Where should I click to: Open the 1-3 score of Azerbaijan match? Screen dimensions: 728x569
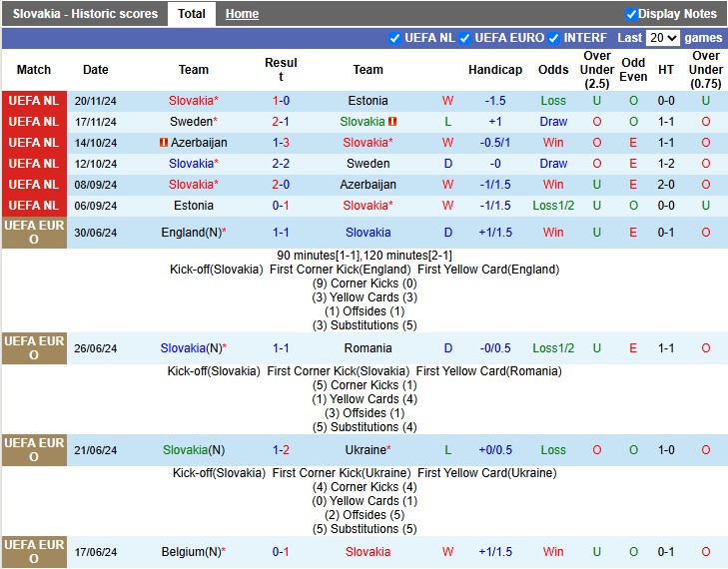(281, 143)
